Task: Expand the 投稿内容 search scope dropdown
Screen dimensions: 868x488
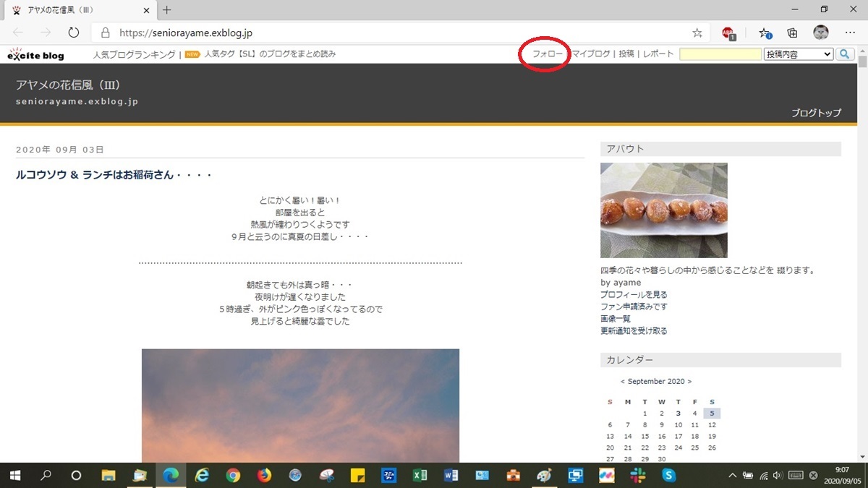Action: point(798,54)
